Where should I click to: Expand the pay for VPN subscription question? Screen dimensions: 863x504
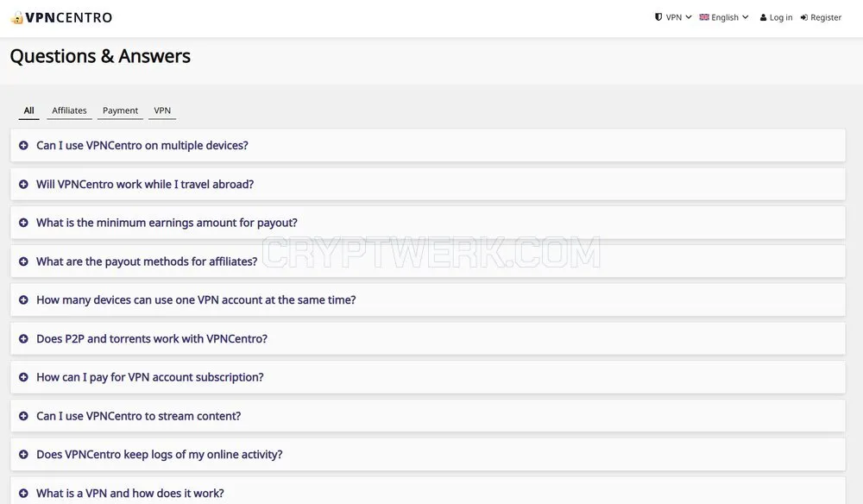tap(428, 377)
